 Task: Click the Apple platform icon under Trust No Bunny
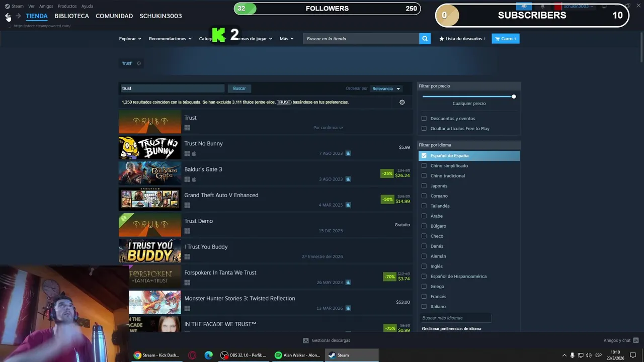[194, 153]
